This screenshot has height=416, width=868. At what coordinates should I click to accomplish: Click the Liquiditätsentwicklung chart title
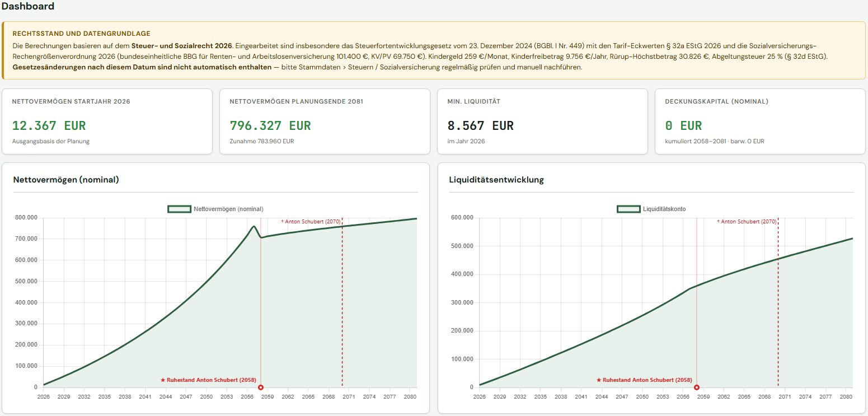(x=496, y=180)
